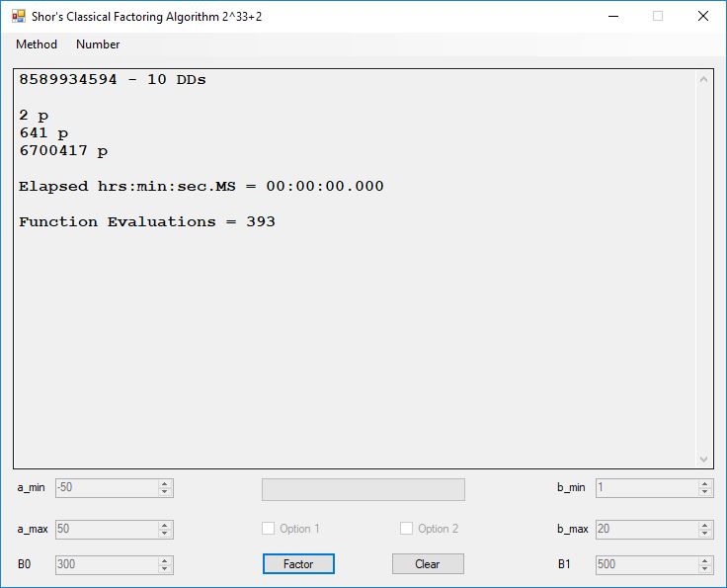This screenshot has width=727, height=588.
Task: Toggle the Option 2 checkbox
Action: click(406, 529)
